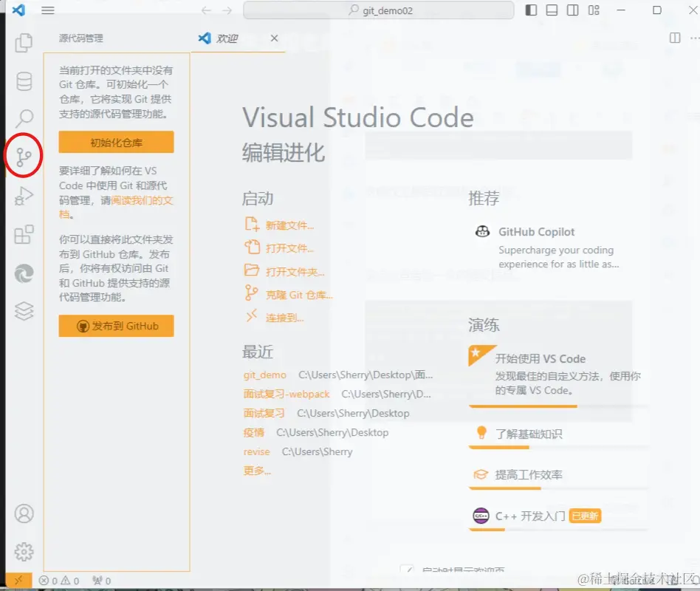Screen dimensions: 700x591
Task: Toggle the bottom panel layout icon
Action: (x=552, y=10)
